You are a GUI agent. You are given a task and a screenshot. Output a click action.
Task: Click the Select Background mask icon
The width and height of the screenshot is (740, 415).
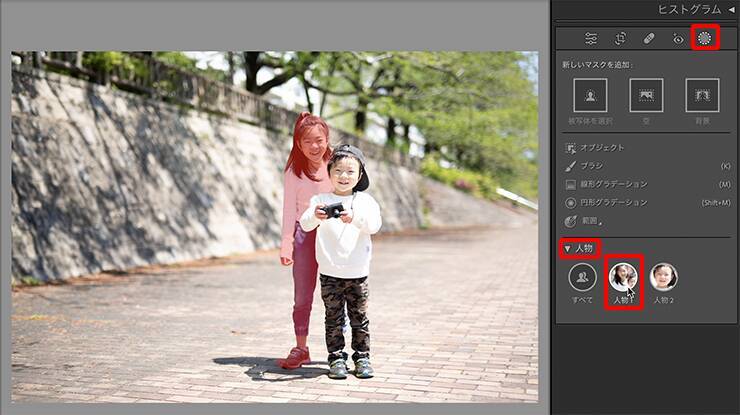702,96
